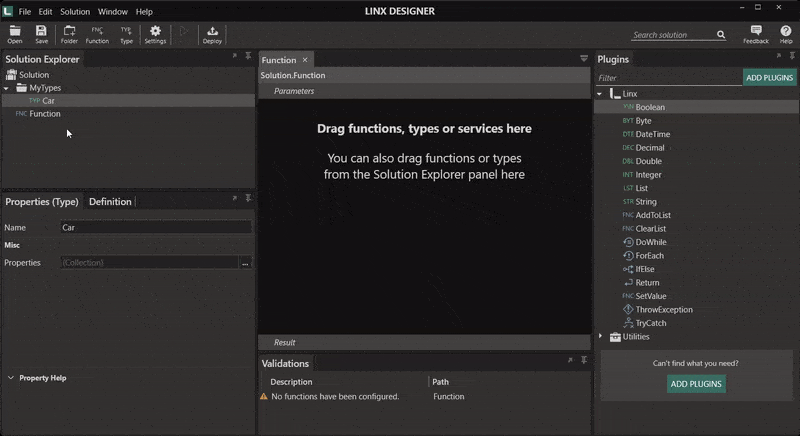
Task: Open the Help menu
Action: tap(144, 11)
